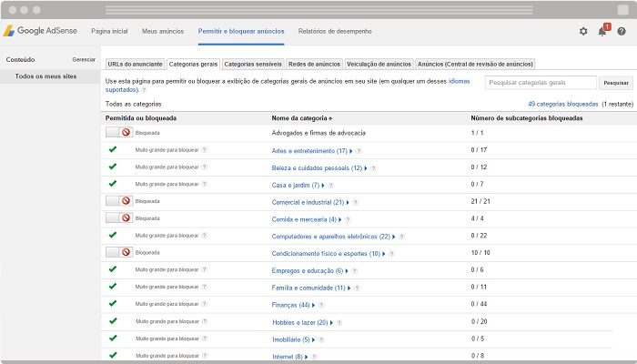Click 'Muito grande para bloquear' help icon in Beleza row
The width and height of the screenshot is (637, 364).
pyautogui.click(x=205, y=167)
